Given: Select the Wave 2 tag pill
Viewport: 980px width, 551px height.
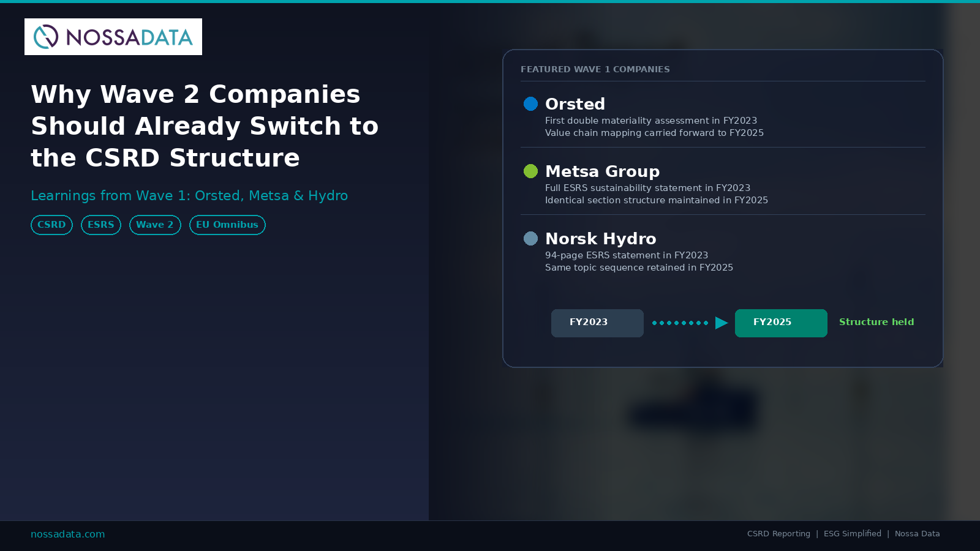Looking at the screenshot, I should [155, 225].
